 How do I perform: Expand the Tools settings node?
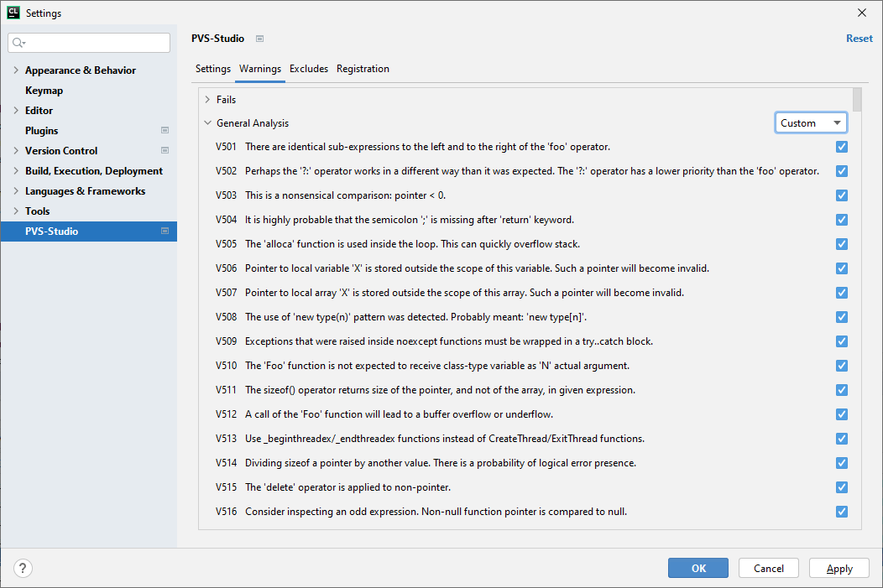(16, 211)
